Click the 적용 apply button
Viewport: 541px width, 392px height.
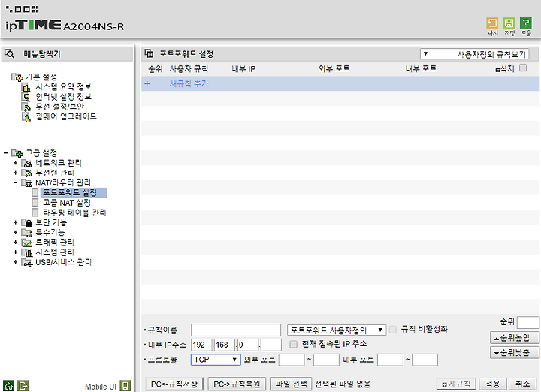click(492, 384)
